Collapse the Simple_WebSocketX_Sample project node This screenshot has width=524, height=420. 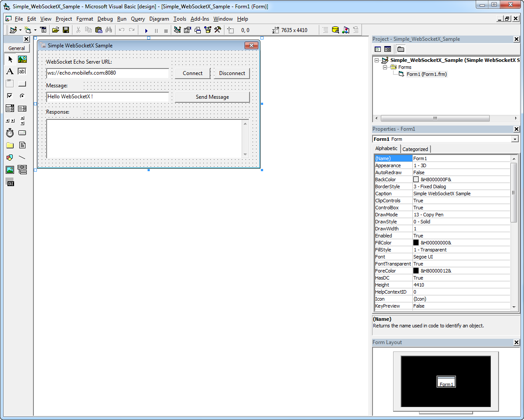click(x=376, y=61)
